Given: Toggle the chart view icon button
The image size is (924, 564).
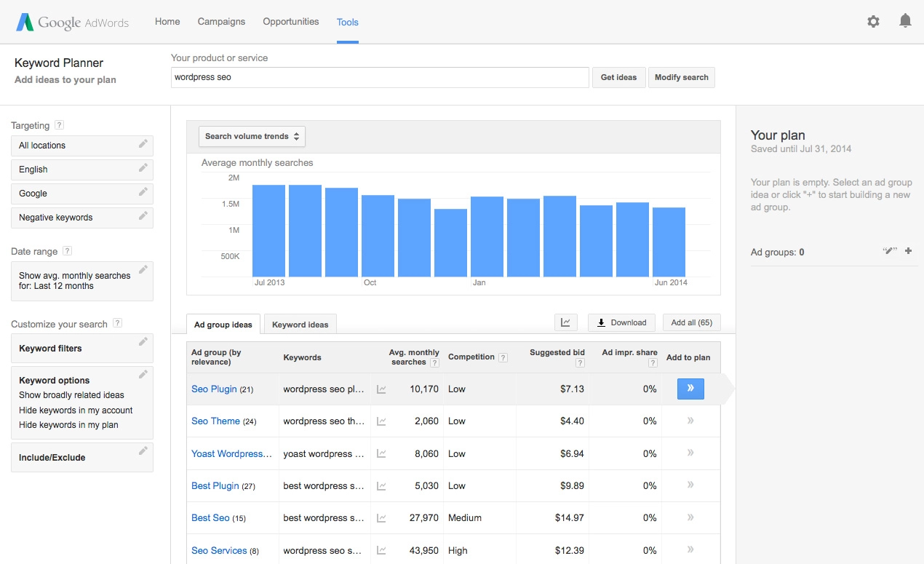Looking at the screenshot, I should click(x=565, y=322).
